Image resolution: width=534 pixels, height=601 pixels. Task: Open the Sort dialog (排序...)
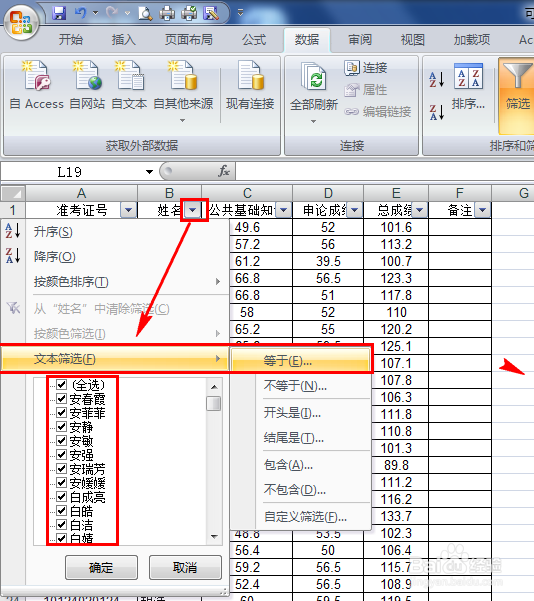tap(468, 86)
